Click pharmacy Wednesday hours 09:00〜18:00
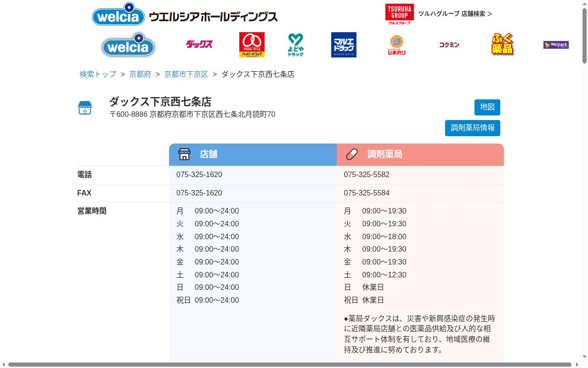Image resolution: width=588 pixels, height=368 pixels. coord(384,237)
